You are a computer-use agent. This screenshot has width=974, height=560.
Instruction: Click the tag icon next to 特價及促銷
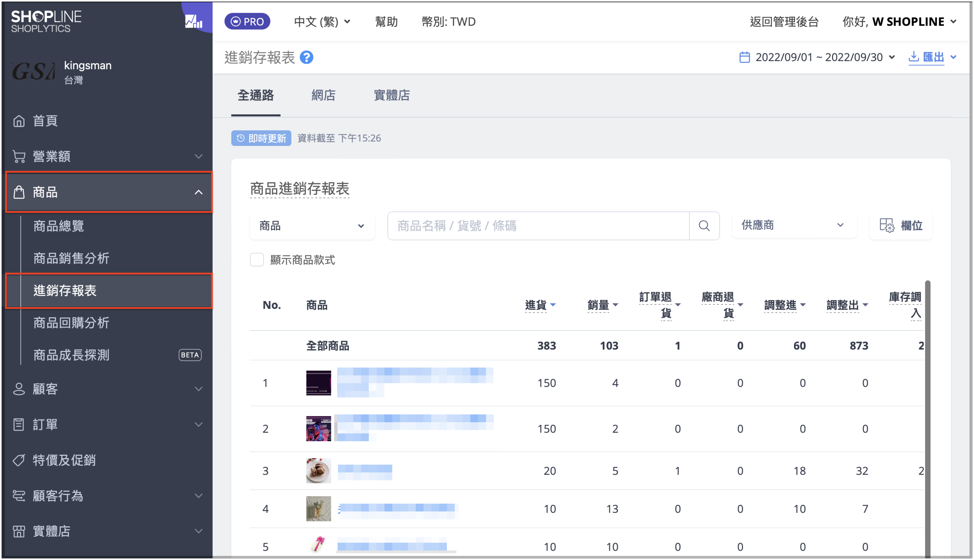(19, 460)
